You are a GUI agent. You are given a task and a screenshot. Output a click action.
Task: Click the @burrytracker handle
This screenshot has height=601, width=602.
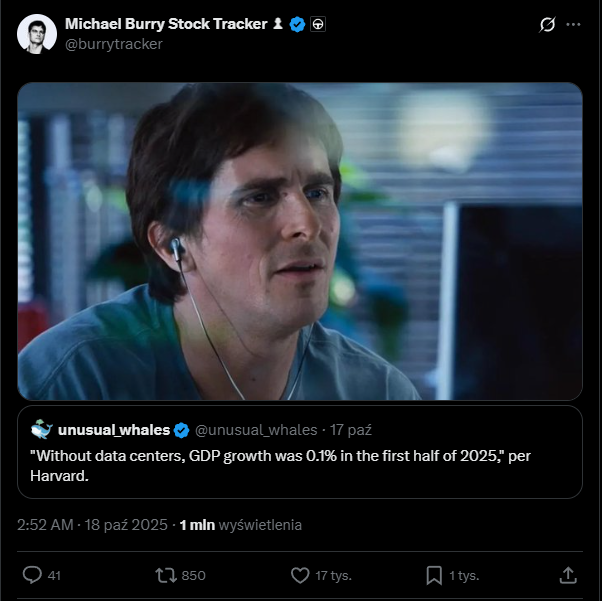113,44
